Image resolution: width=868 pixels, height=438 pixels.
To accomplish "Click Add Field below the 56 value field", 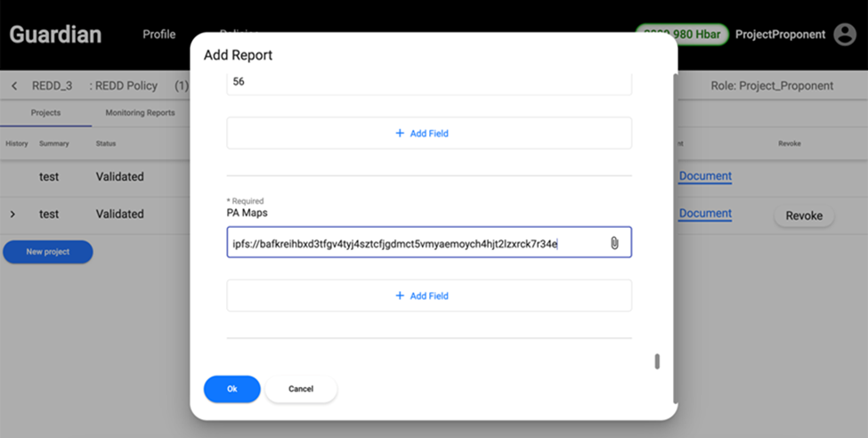I will click(x=428, y=134).
